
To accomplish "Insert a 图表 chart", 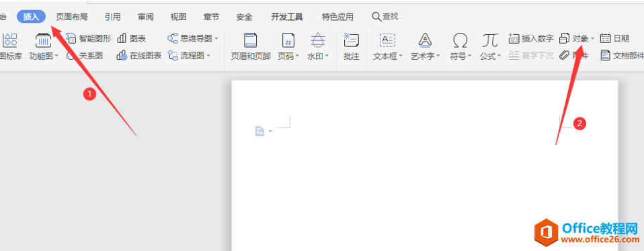I will coord(132,39).
